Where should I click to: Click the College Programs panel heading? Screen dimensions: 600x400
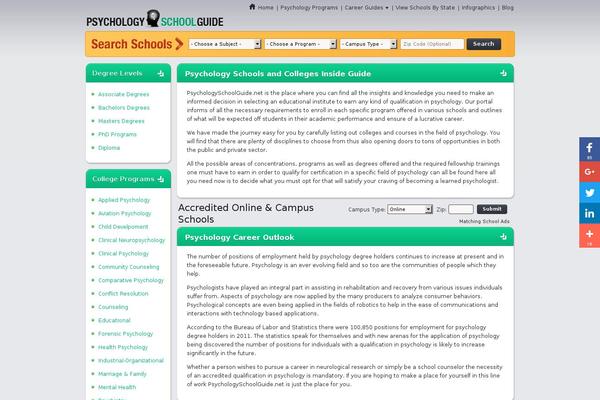tap(123, 179)
